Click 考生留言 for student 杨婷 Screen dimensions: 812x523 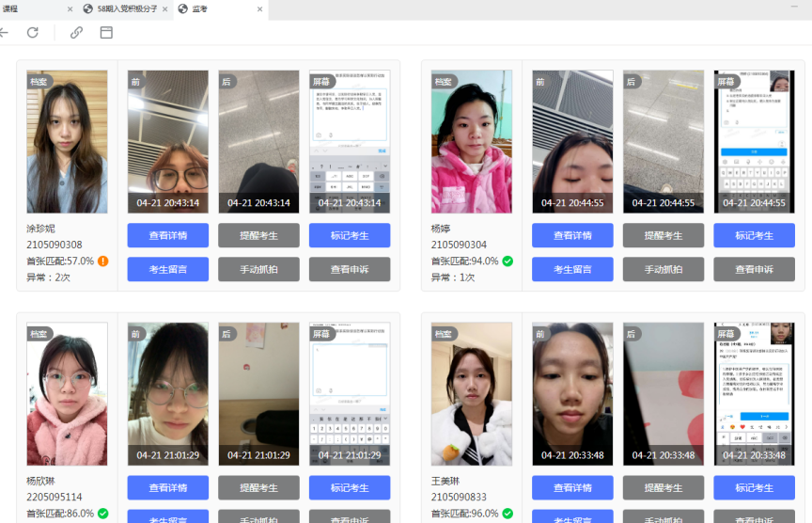[x=572, y=269]
